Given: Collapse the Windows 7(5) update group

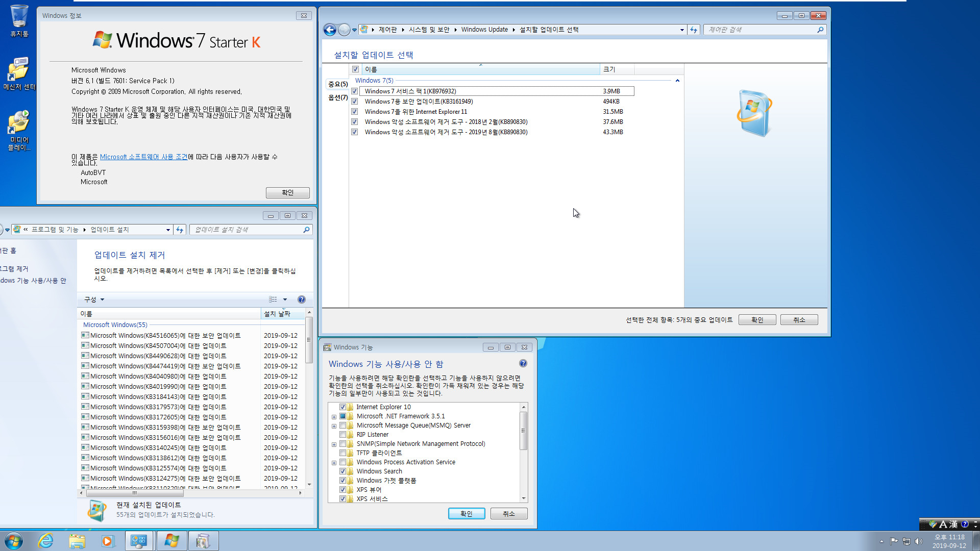Looking at the screenshot, I should (677, 81).
